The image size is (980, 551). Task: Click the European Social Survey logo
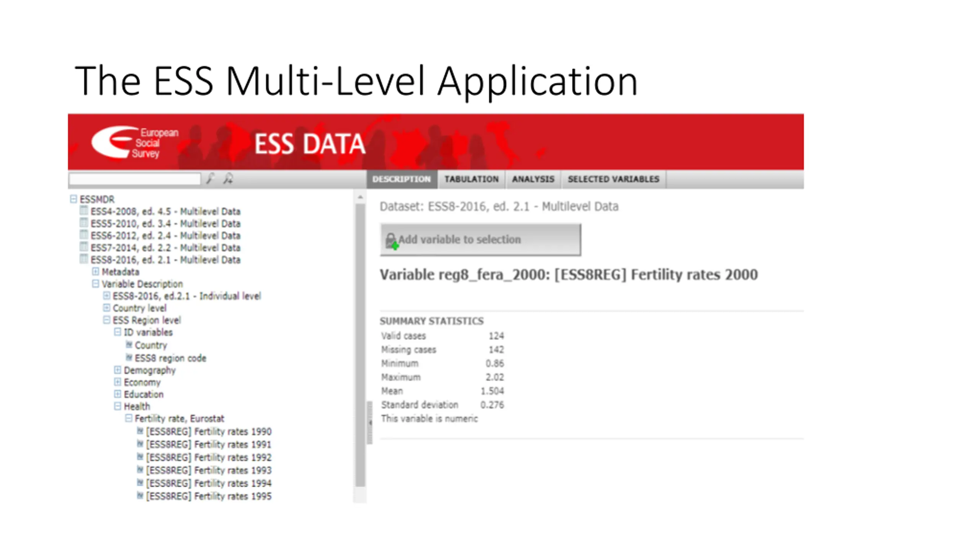click(x=135, y=142)
